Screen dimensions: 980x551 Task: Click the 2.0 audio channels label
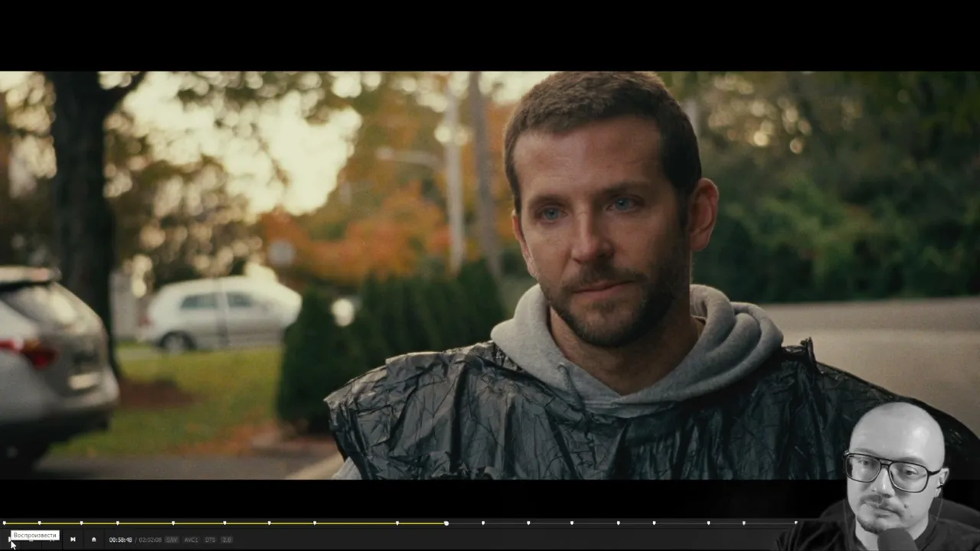(x=227, y=540)
